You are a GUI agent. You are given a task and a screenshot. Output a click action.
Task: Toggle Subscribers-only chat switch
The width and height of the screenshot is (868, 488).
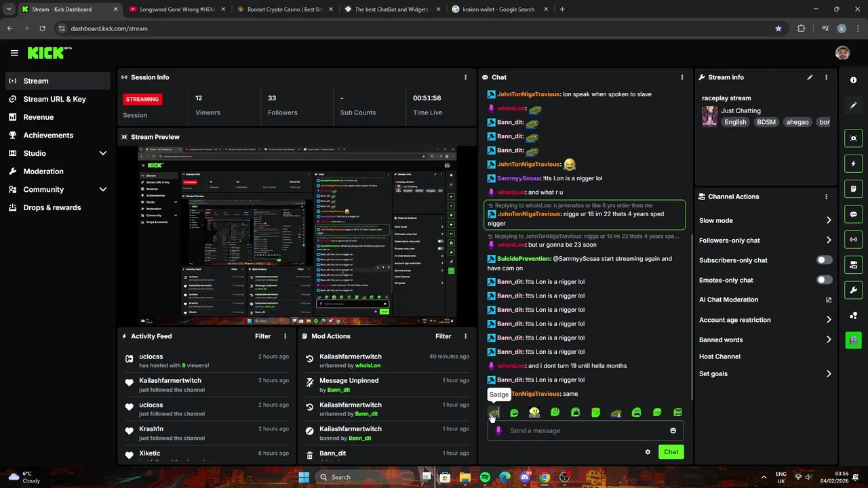coord(824,260)
